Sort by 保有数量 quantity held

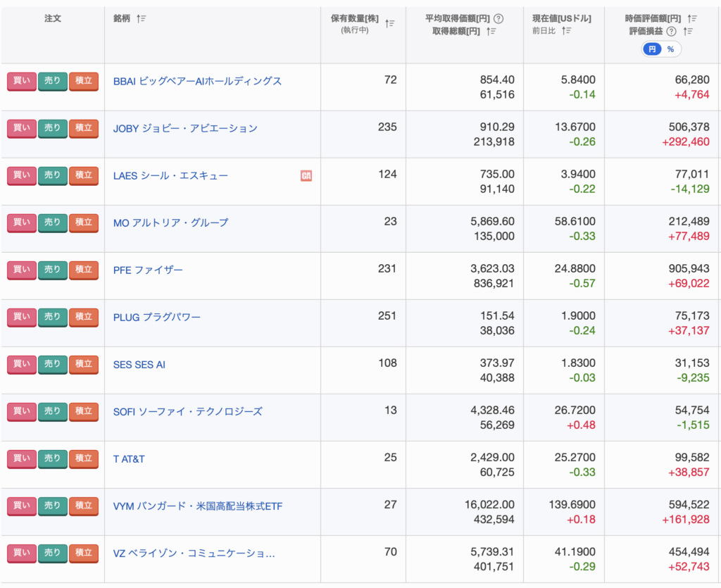(389, 24)
